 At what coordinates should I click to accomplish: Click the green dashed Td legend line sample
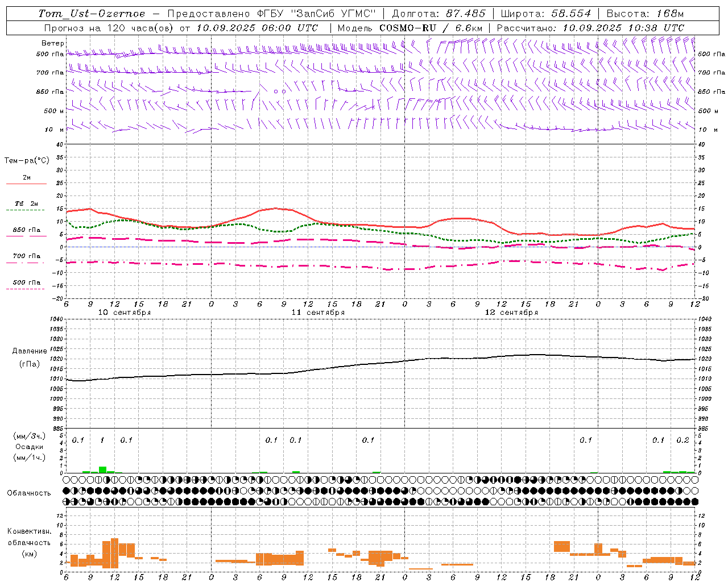[x=26, y=210]
